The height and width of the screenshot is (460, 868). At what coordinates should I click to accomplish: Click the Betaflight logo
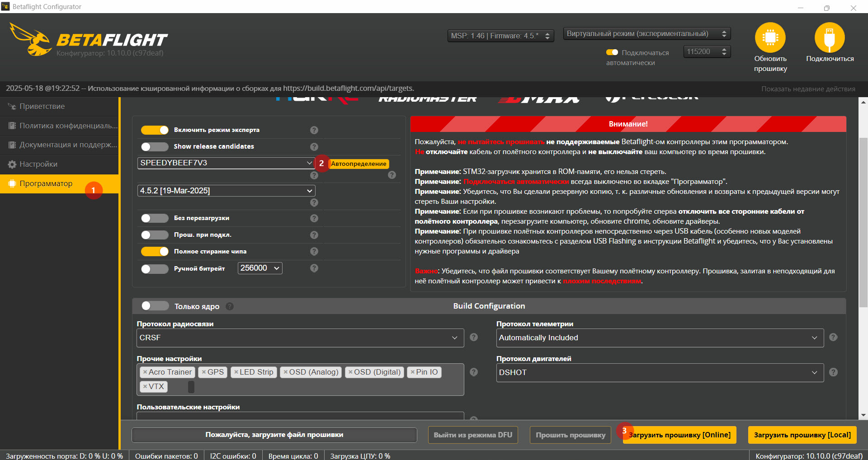[88, 40]
